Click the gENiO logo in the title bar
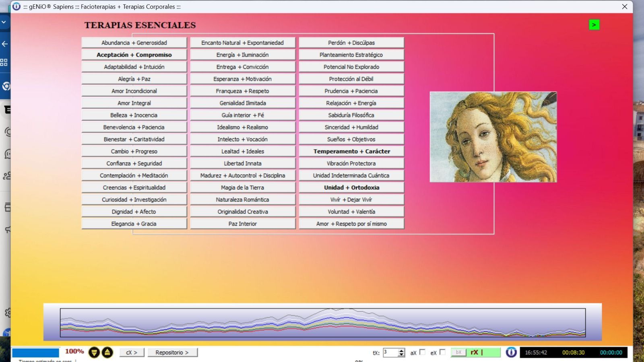This screenshot has height=362, width=644. point(17,6)
